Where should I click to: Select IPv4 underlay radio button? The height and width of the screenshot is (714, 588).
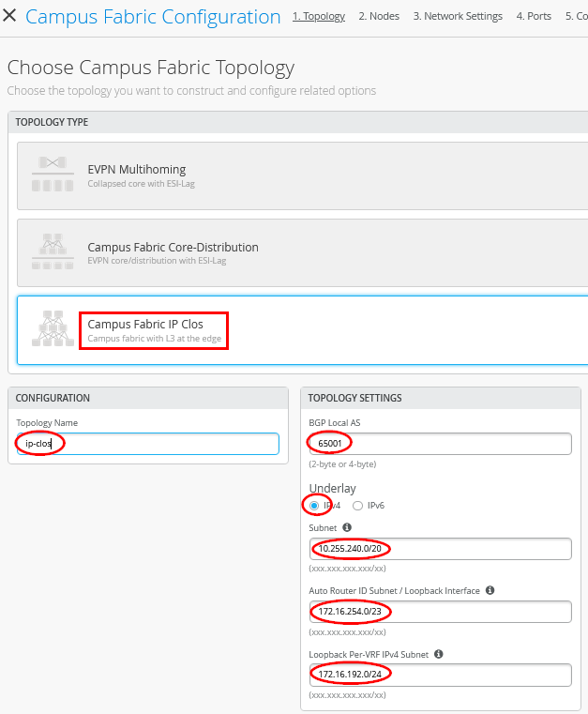[314, 506]
